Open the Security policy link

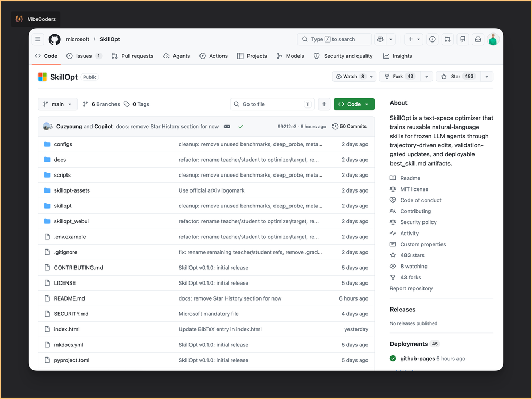pos(413,222)
